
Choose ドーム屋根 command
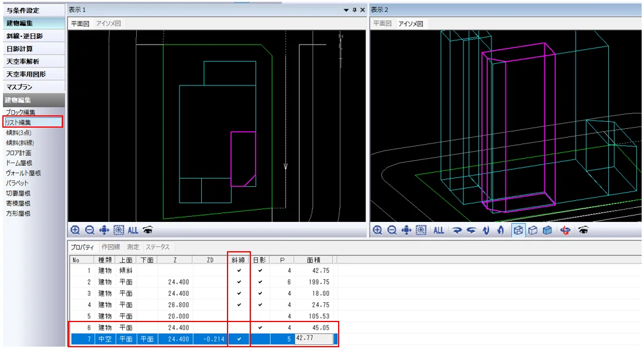click(19, 163)
